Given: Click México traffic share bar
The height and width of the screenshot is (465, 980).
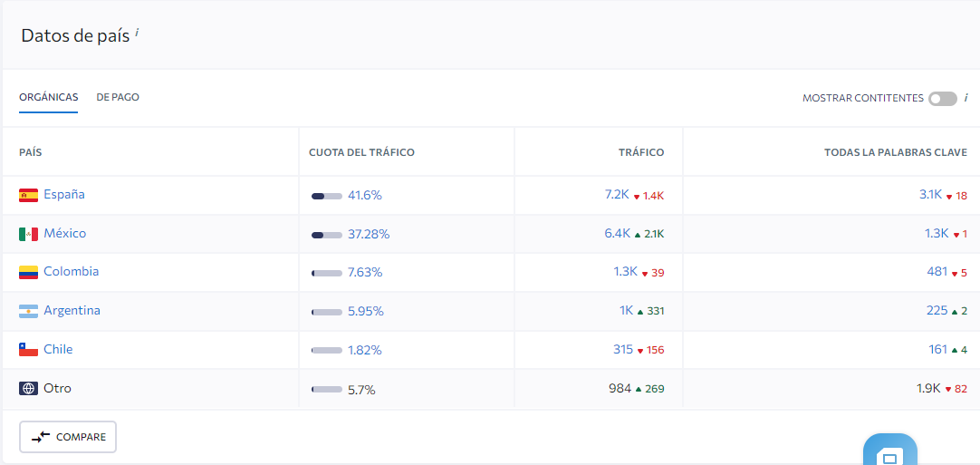Looking at the screenshot, I should pyautogui.click(x=327, y=235).
